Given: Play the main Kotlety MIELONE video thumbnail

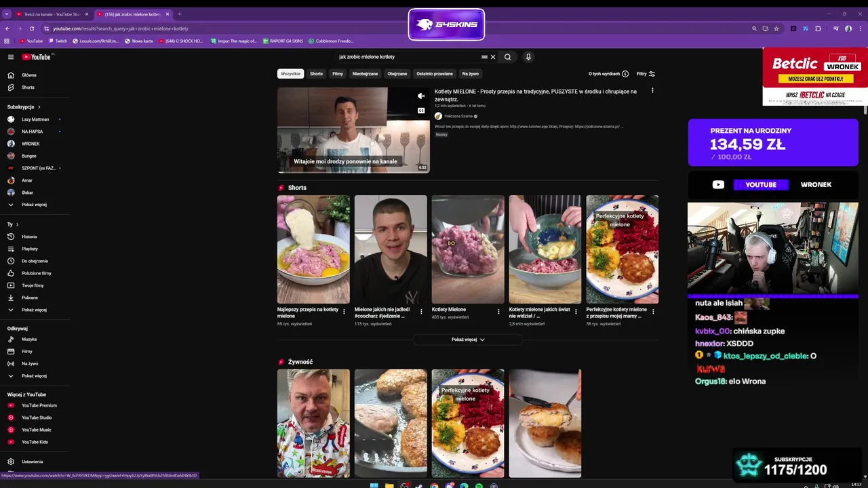Looking at the screenshot, I should [x=353, y=130].
